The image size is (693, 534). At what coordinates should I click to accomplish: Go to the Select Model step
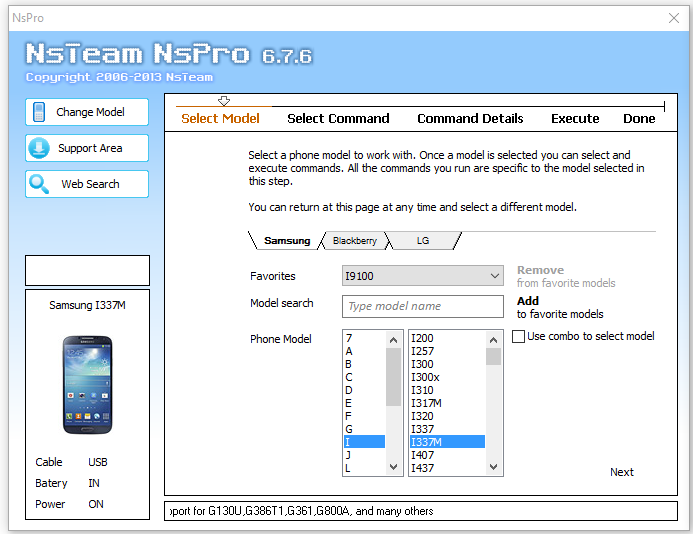pyautogui.click(x=220, y=118)
